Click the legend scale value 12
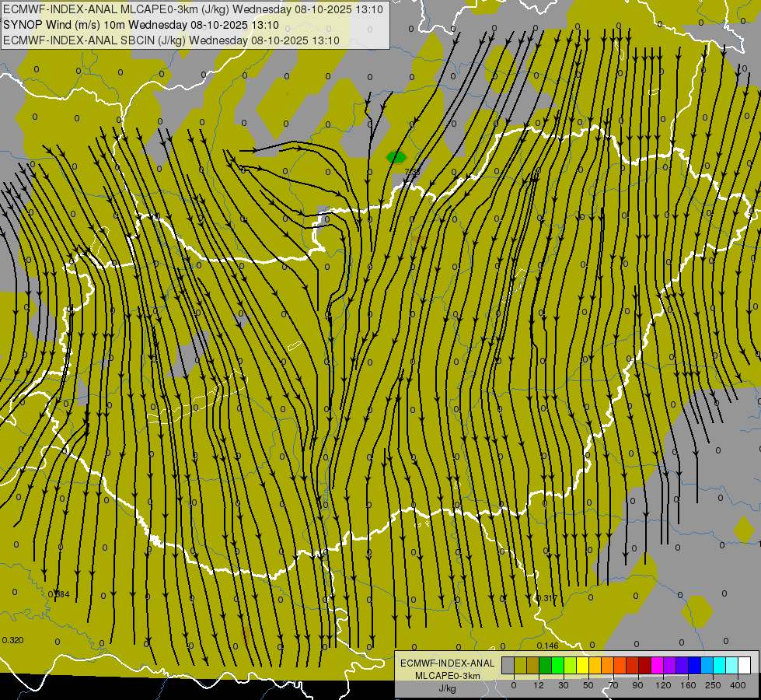This screenshot has width=761, height=700. [539, 685]
